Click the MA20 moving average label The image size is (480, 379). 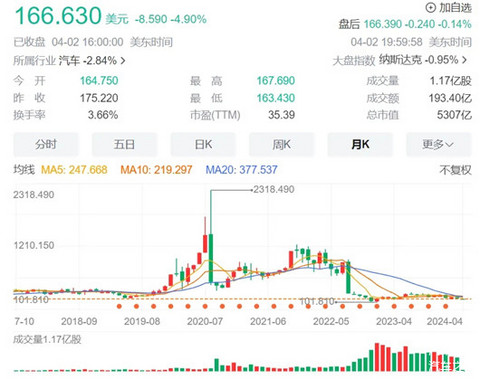click(241, 170)
